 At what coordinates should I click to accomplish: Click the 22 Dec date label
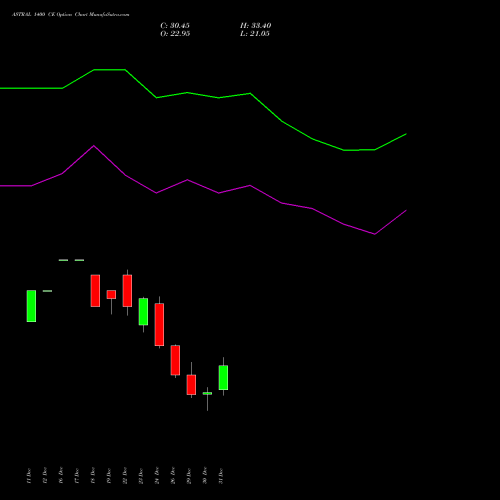click(125, 476)
